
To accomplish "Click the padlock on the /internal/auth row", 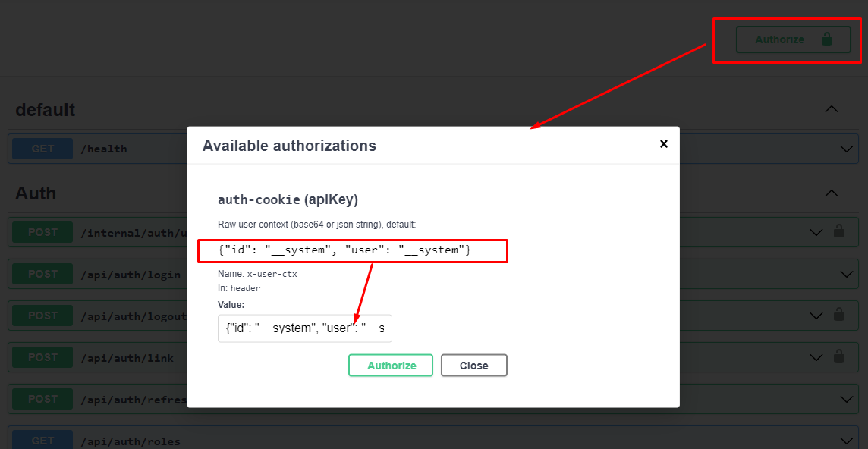I will (838, 231).
